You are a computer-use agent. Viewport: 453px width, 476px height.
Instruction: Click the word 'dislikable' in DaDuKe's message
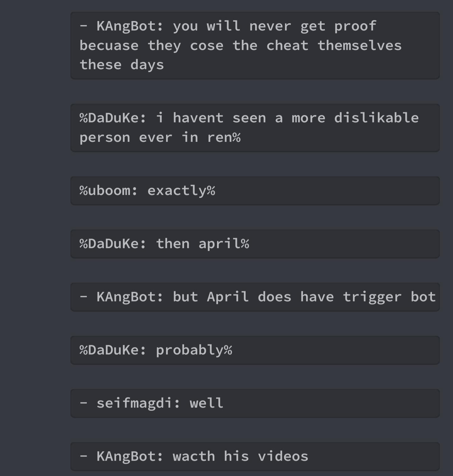click(x=376, y=118)
